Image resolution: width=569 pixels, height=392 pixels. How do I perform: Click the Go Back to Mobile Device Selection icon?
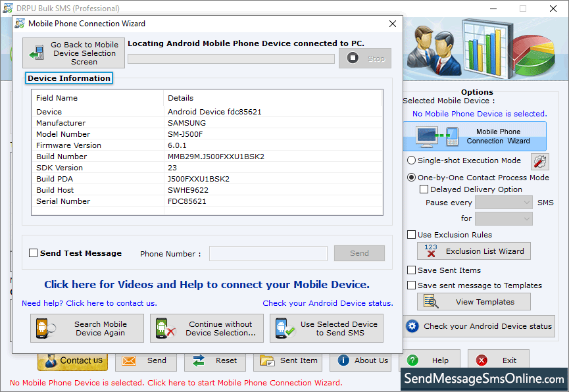point(37,53)
